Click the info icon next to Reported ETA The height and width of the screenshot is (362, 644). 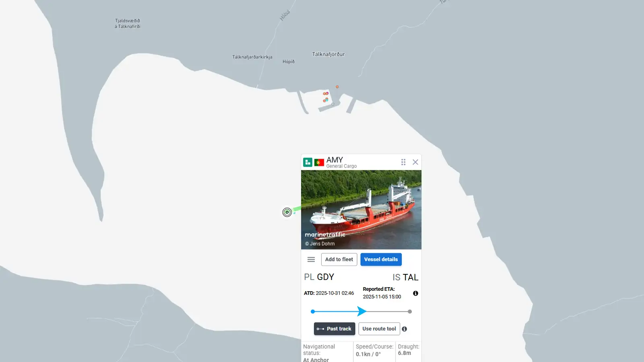pyautogui.click(x=415, y=293)
